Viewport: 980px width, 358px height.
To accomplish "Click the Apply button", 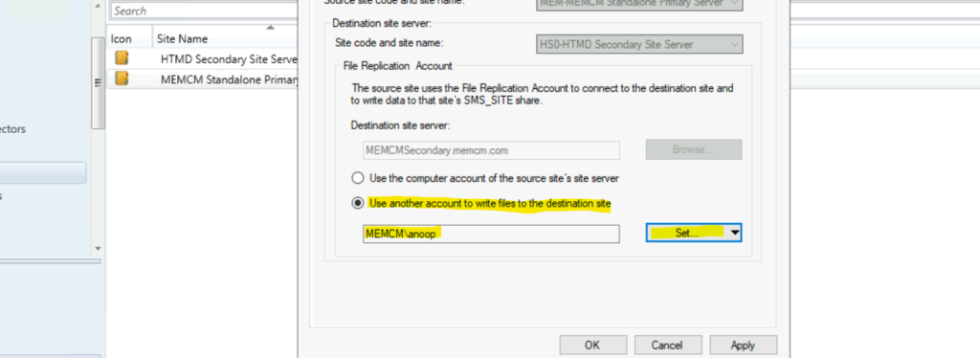I will coord(743,345).
